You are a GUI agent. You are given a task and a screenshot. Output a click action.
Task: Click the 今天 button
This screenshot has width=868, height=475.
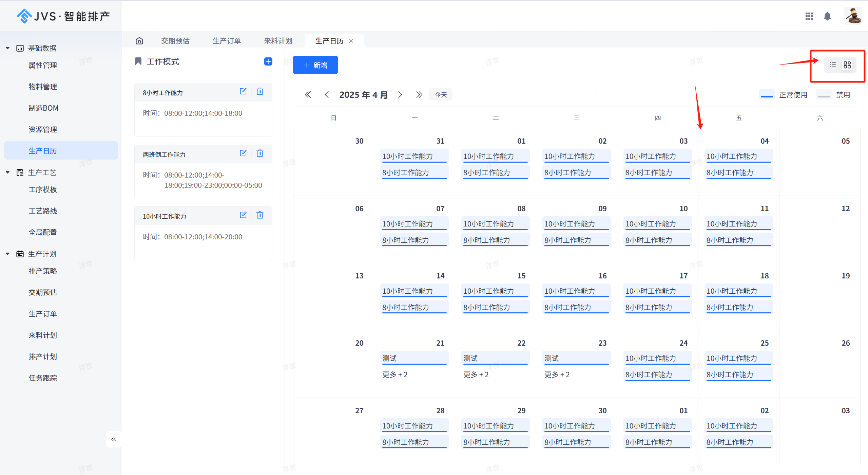tap(441, 95)
